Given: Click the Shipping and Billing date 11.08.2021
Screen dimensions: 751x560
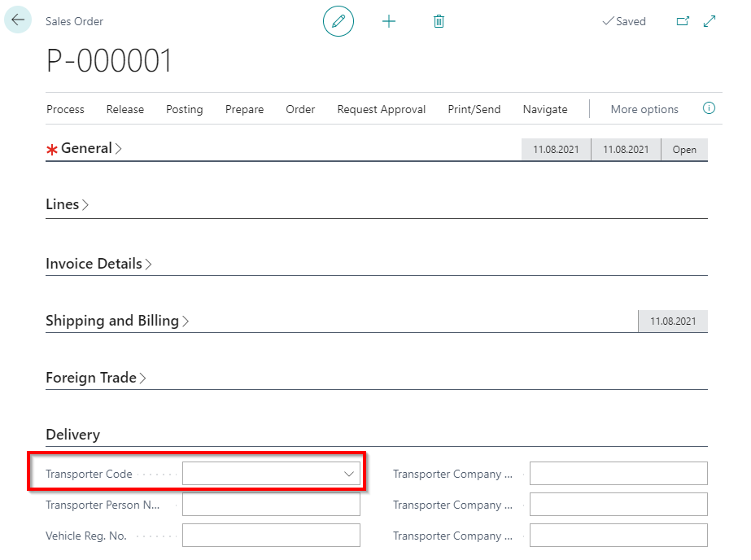Looking at the screenshot, I should [x=673, y=321].
